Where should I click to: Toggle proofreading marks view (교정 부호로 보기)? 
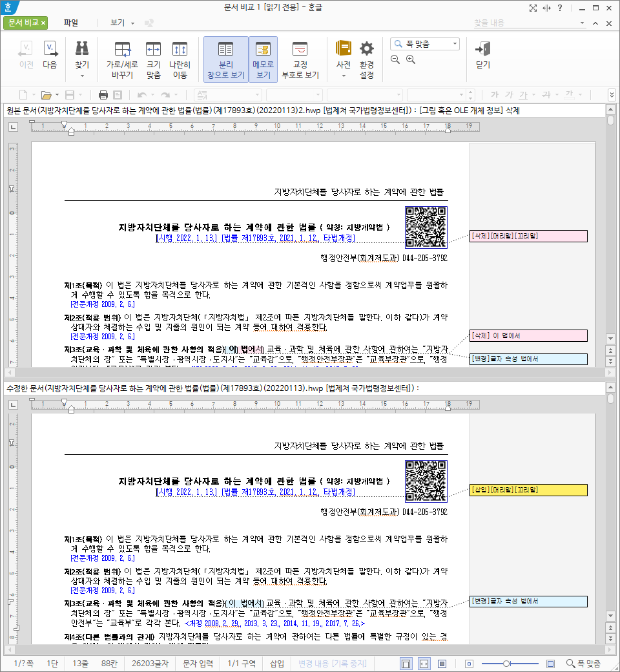click(x=300, y=59)
